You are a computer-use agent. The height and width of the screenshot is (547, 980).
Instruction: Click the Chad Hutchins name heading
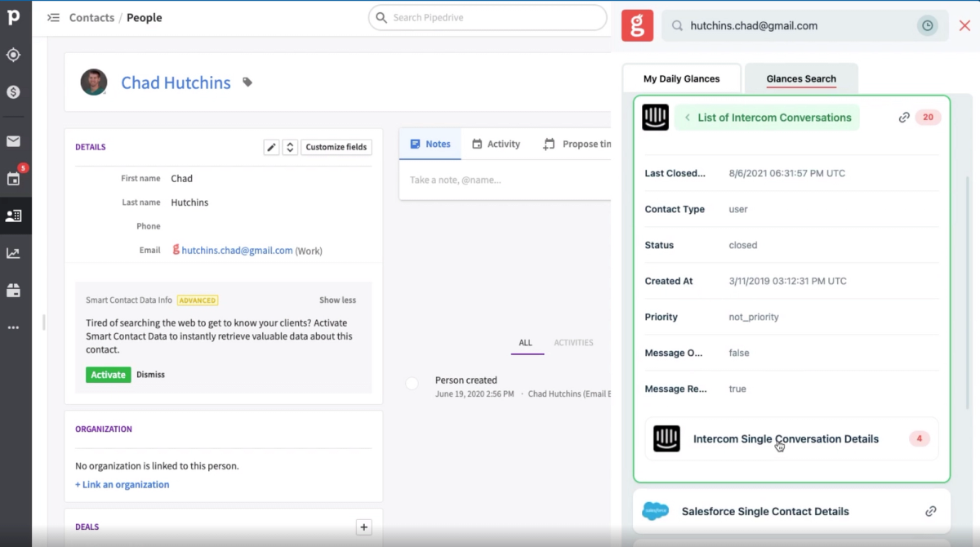pos(176,82)
